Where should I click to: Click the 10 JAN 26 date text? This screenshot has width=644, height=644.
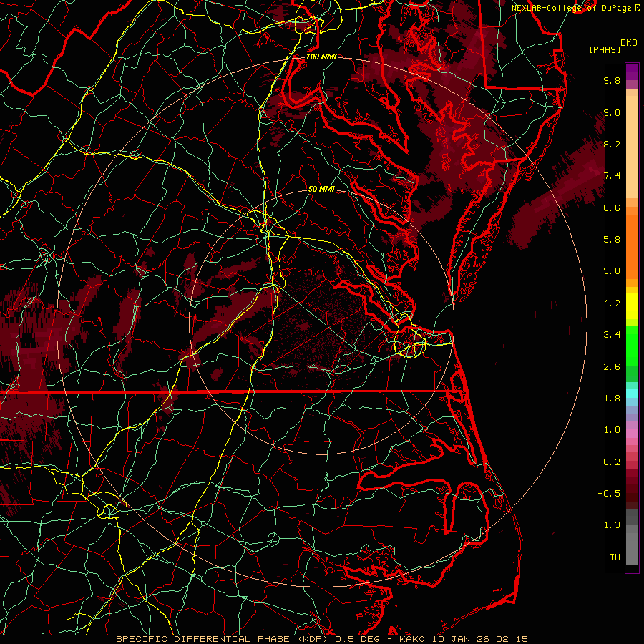pyautogui.click(x=460, y=639)
